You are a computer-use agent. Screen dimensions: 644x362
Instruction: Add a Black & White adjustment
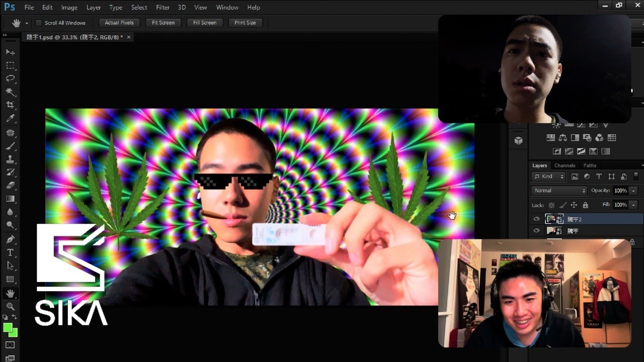pos(575,138)
